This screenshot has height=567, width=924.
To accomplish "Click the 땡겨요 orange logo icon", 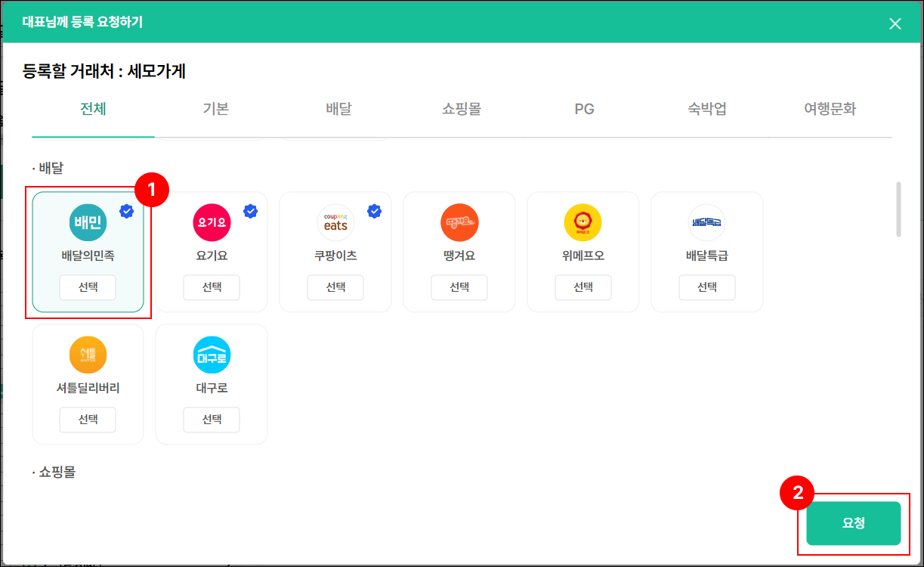I will [459, 222].
